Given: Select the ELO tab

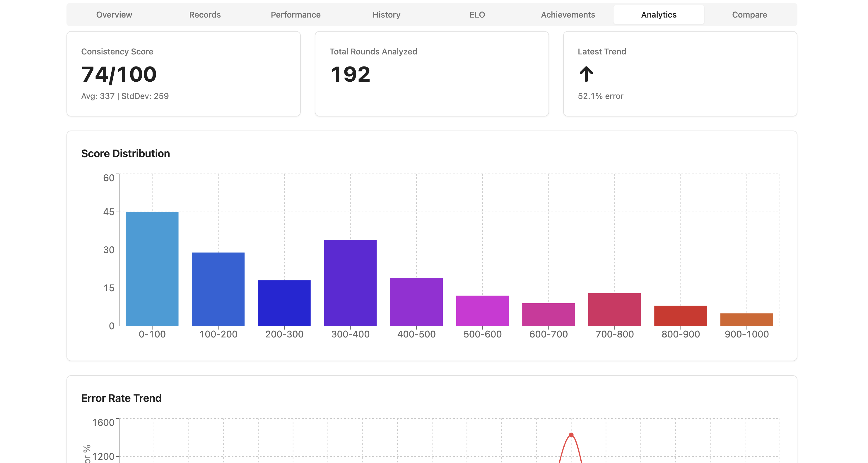Looking at the screenshot, I should click(477, 15).
